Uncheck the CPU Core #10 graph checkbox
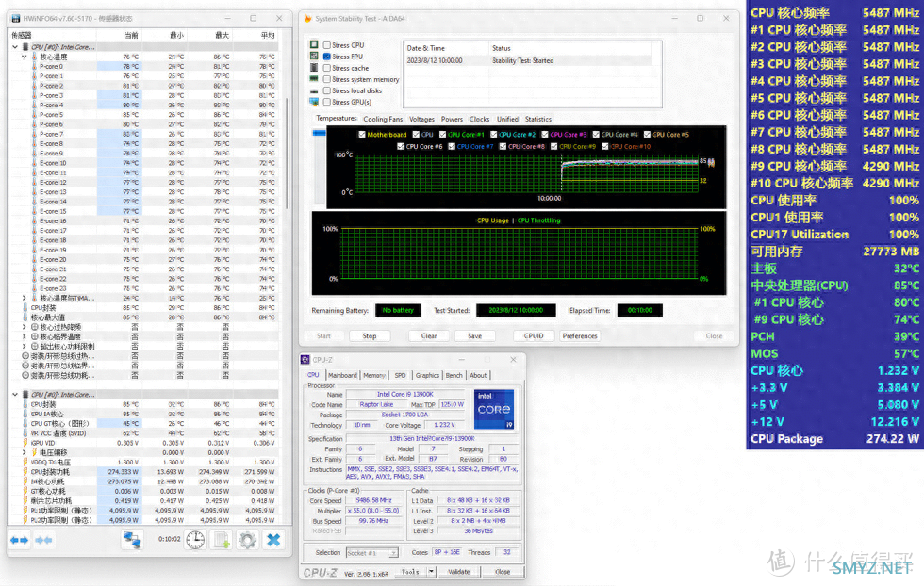Screen dimensions: 924x586 605,146
